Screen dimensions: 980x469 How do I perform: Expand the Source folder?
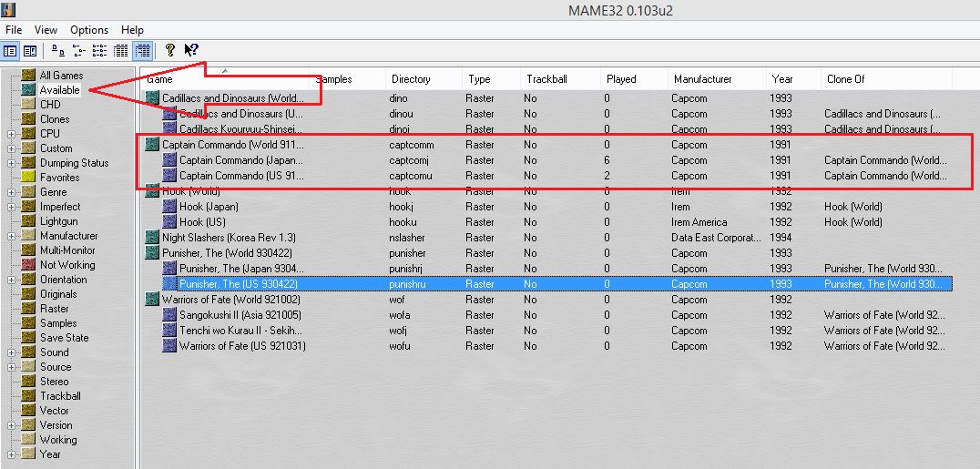(x=11, y=367)
